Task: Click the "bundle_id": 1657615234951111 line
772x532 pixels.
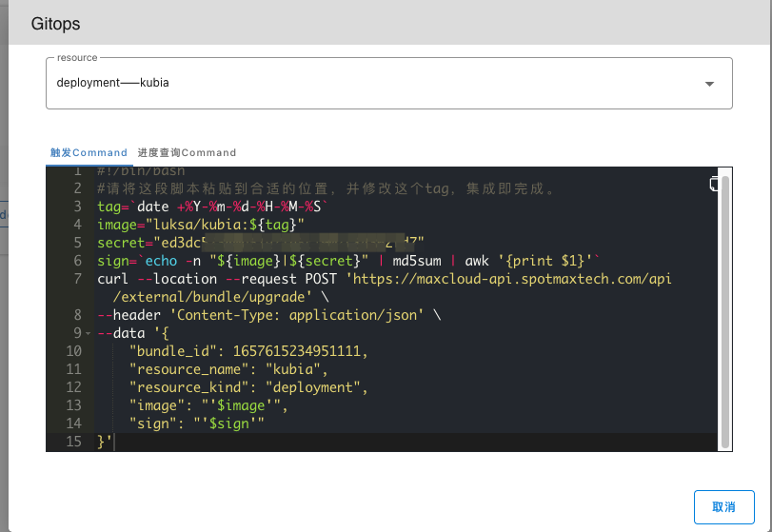Action: pos(248,351)
